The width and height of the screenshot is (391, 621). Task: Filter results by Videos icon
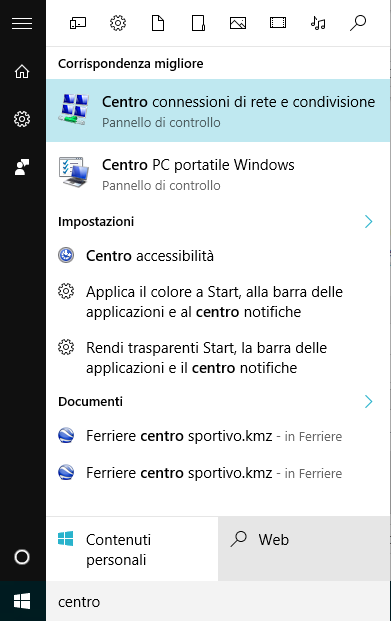tap(278, 23)
